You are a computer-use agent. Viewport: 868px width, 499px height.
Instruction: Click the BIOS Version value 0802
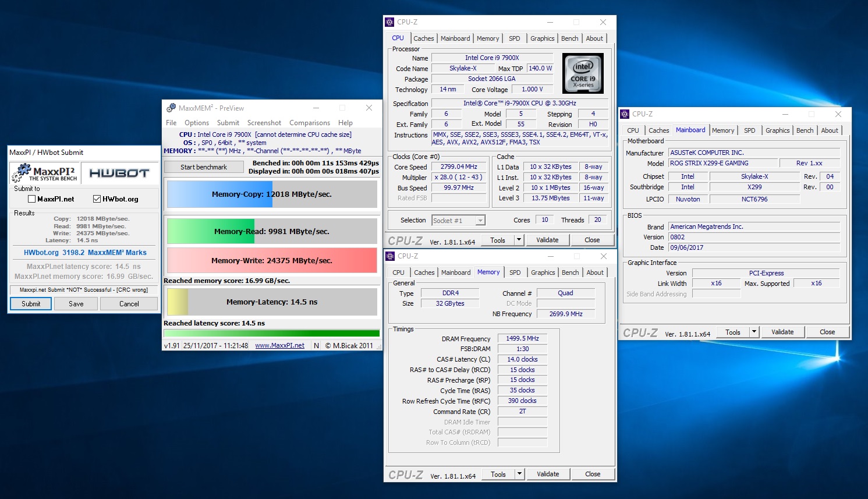tap(754, 237)
